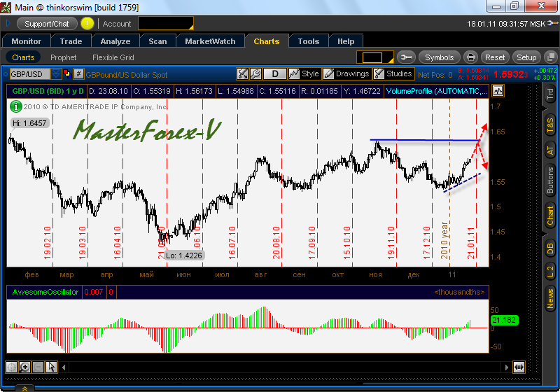The height and width of the screenshot is (392, 560).
Task: Open the MarketWatch tab
Action: click(210, 41)
